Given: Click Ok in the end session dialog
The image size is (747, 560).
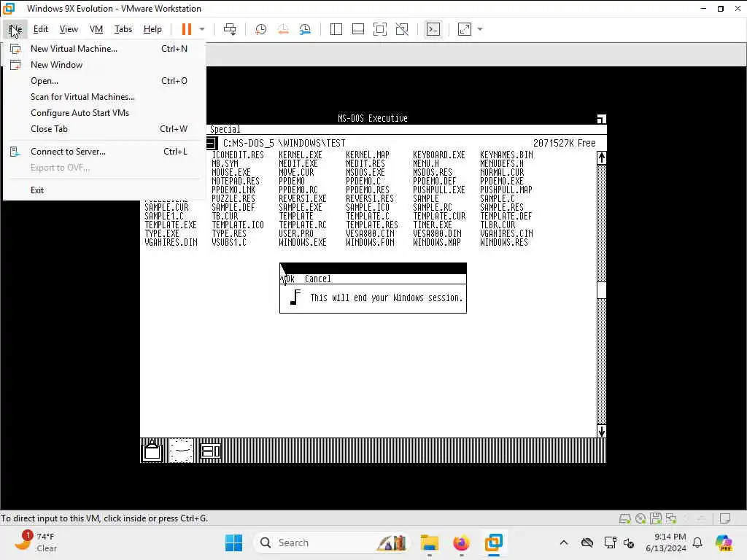Looking at the screenshot, I should coord(289,279).
